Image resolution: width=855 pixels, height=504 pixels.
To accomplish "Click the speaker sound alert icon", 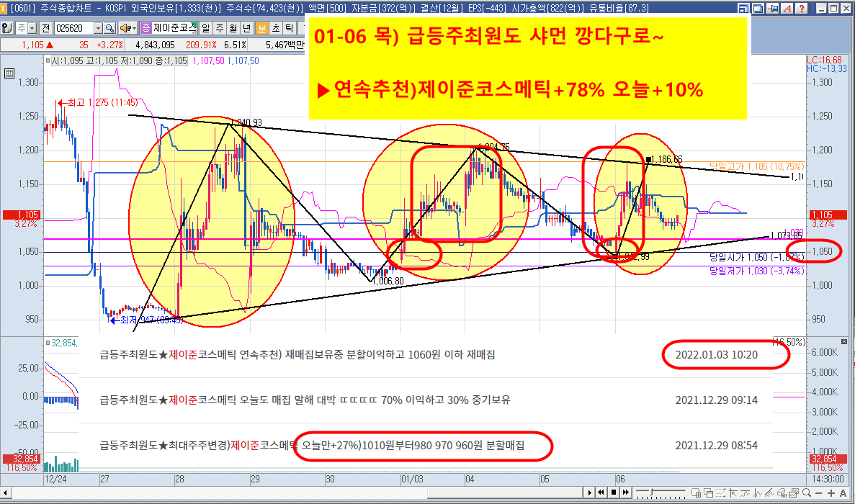I will pos(125,28).
